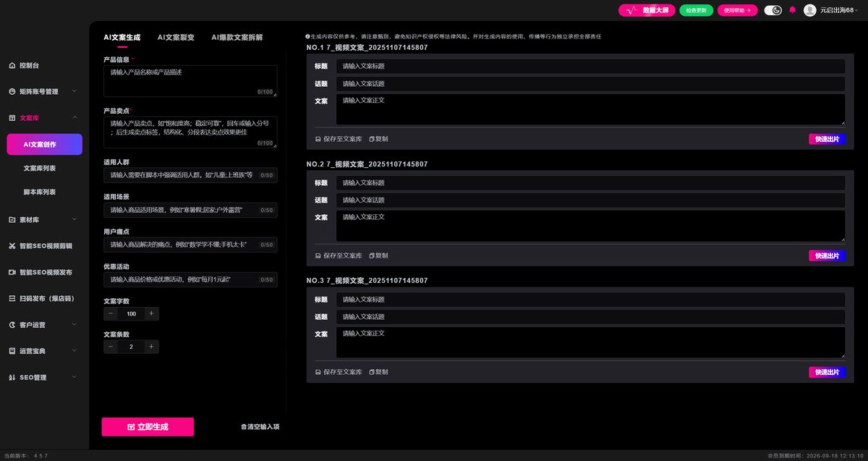Open 智能SEO视频剪辑 from sidebar
Image resolution: width=868 pixels, height=461 pixels.
41,245
